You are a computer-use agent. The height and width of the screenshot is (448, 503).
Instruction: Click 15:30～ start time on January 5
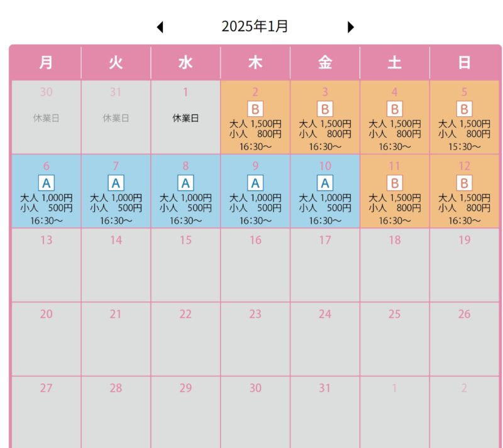click(464, 146)
